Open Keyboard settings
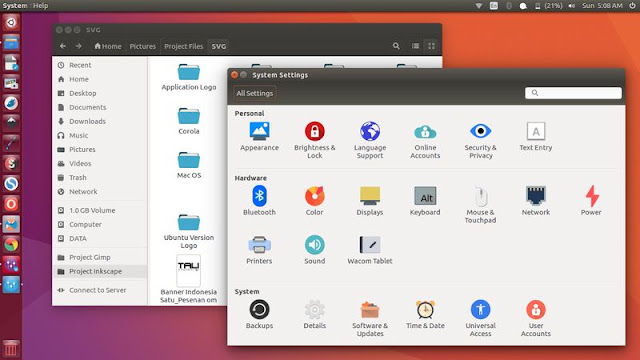The image size is (640, 360). coord(425,200)
